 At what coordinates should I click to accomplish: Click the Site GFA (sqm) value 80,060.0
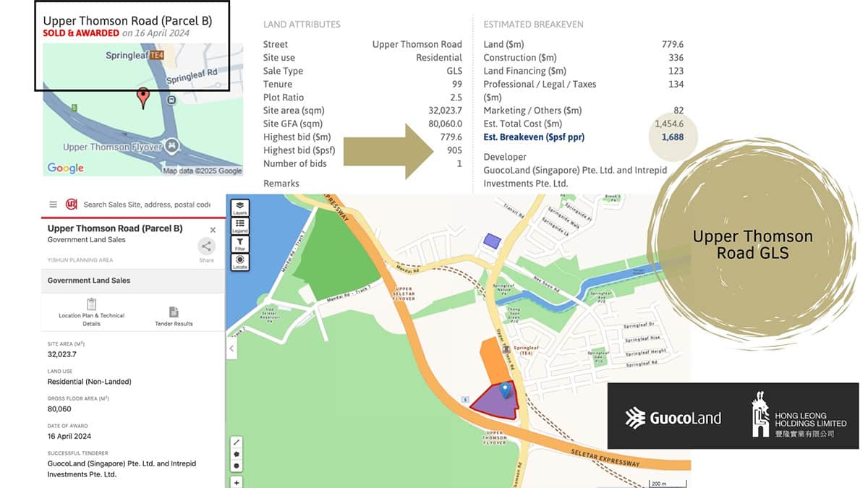(x=445, y=124)
